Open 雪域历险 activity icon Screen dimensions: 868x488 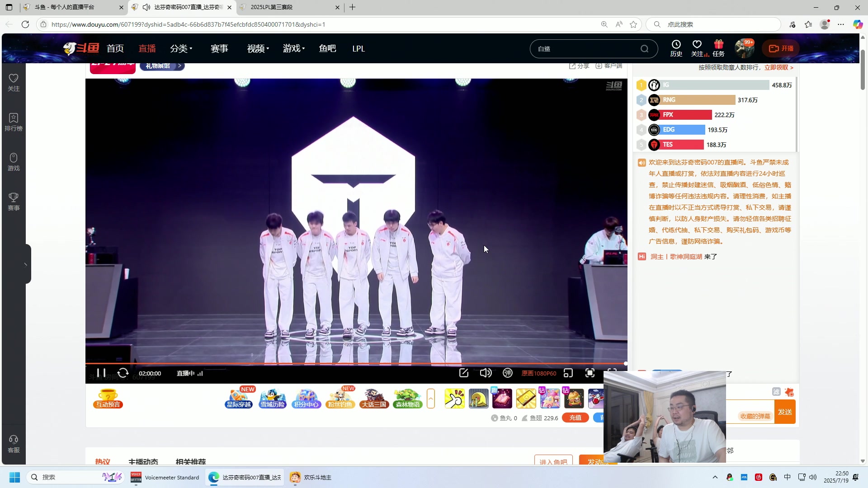coord(273,399)
